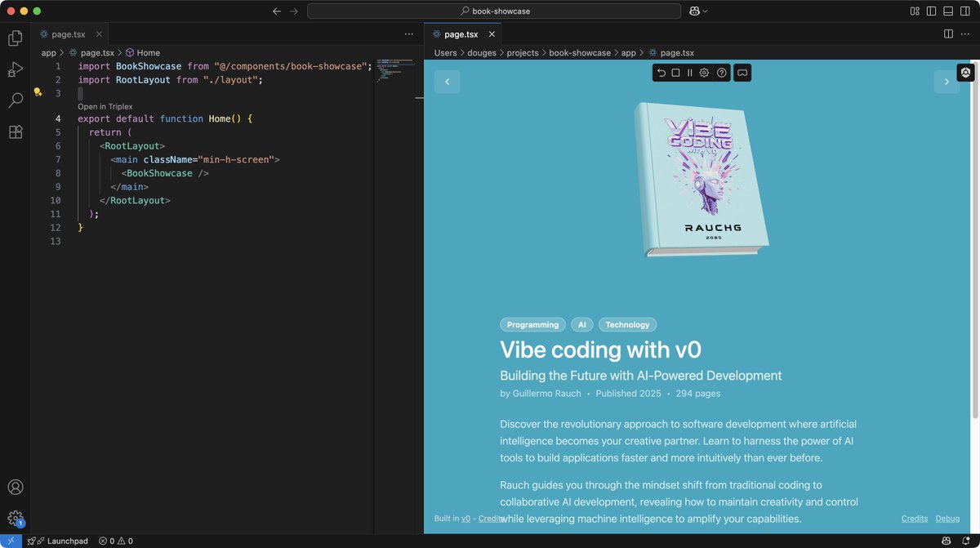Open the Accounts menu icon
Viewport: 980px width, 548px height.
(15, 488)
